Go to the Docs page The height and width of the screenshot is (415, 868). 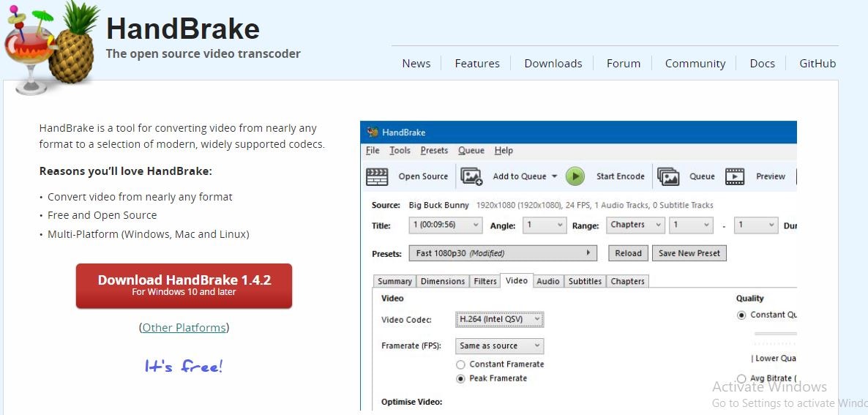(763, 64)
